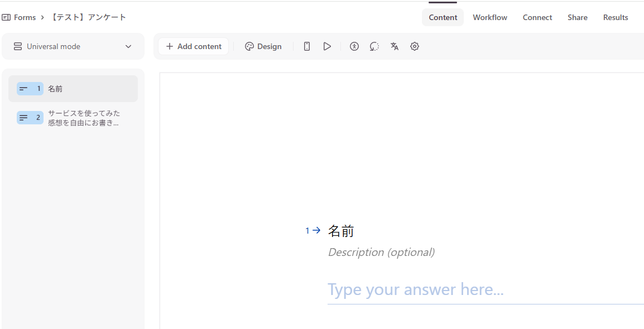
Task: Click short text badge for question 1
Action: (x=30, y=89)
